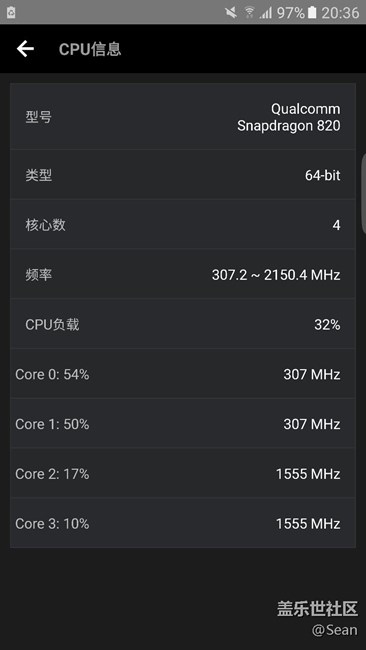Tap the Core 0: 54% row
The height and width of the screenshot is (650, 366).
(183, 374)
